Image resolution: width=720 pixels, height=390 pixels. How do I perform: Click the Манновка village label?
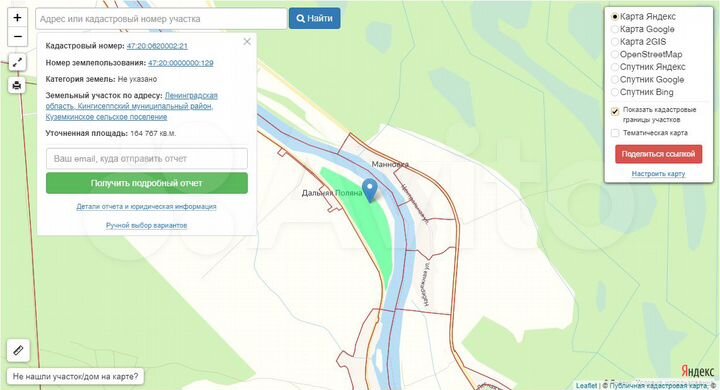[390, 164]
